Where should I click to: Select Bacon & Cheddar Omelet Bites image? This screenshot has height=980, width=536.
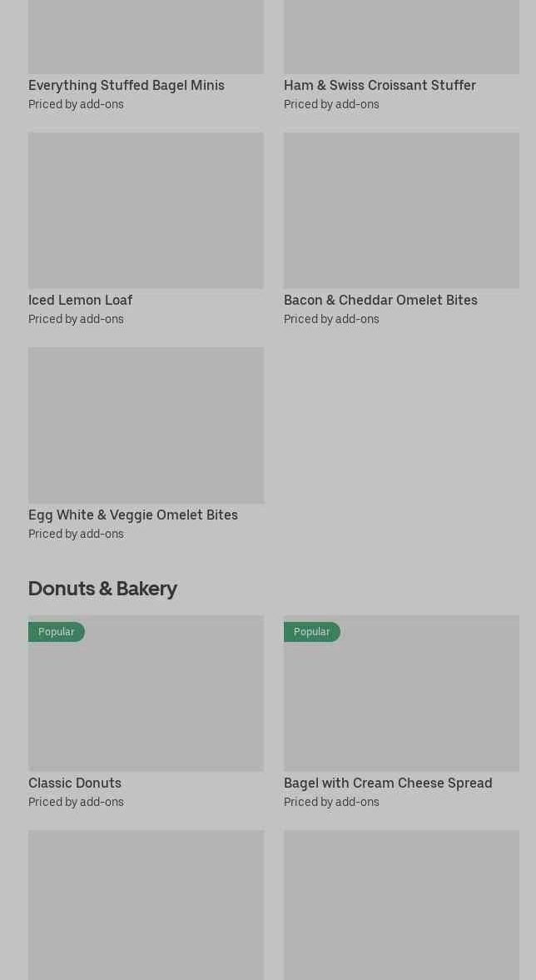click(x=401, y=210)
